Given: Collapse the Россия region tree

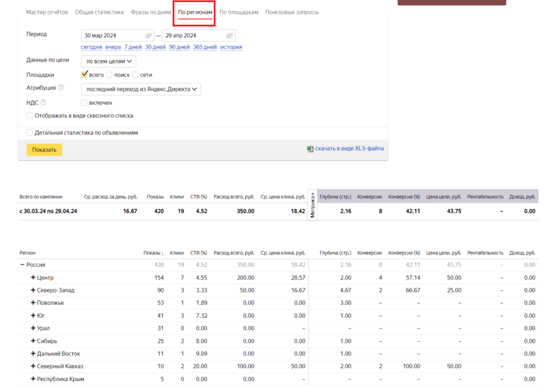Looking at the screenshot, I should coord(23,265).
